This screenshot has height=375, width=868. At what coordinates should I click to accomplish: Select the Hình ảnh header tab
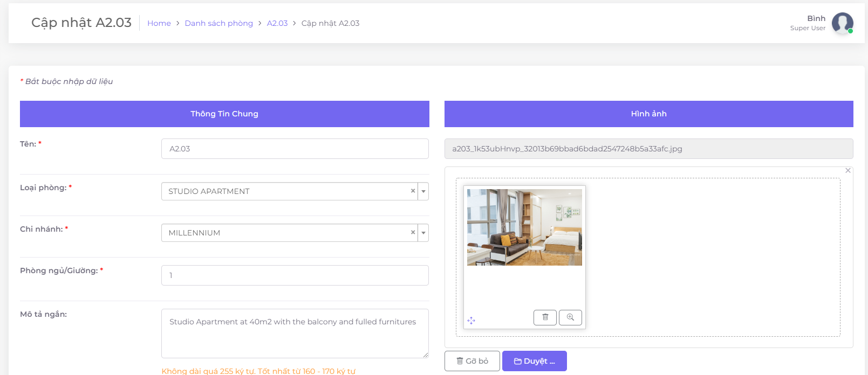[648, 114]
